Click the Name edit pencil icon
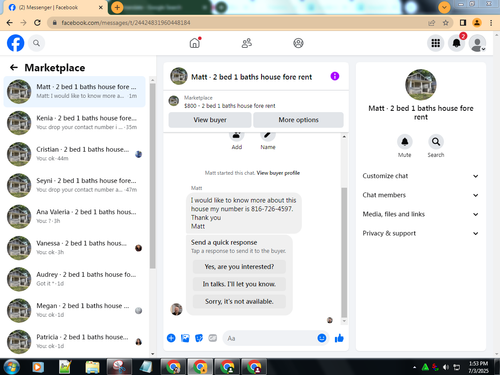Screen dimensions: 500x375 click(x=268, y=137)
